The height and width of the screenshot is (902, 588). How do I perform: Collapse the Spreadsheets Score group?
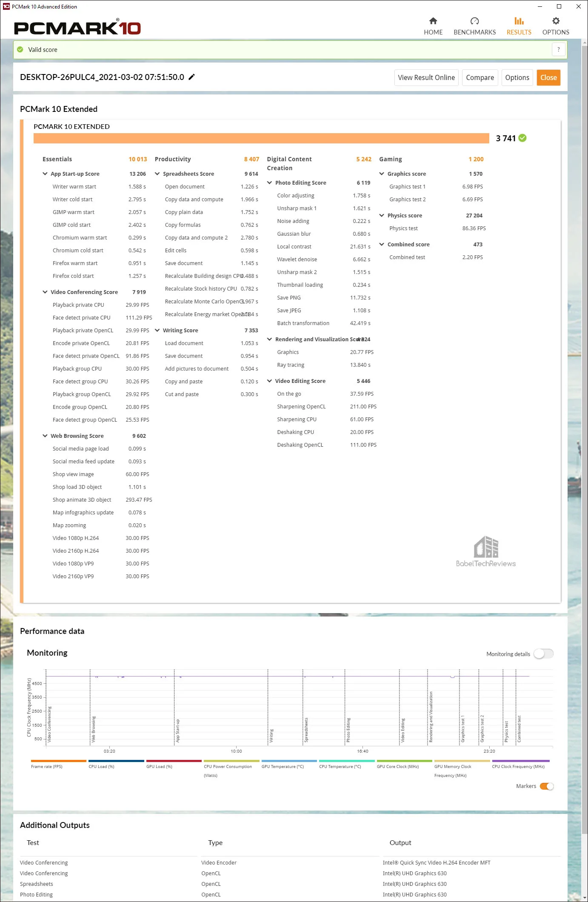coord(157,174)
